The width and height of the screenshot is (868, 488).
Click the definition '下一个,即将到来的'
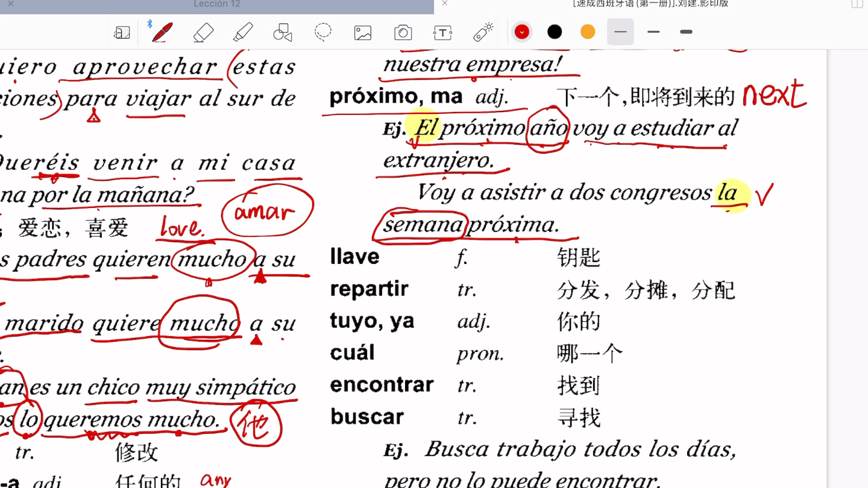click(x=646, y=96)
